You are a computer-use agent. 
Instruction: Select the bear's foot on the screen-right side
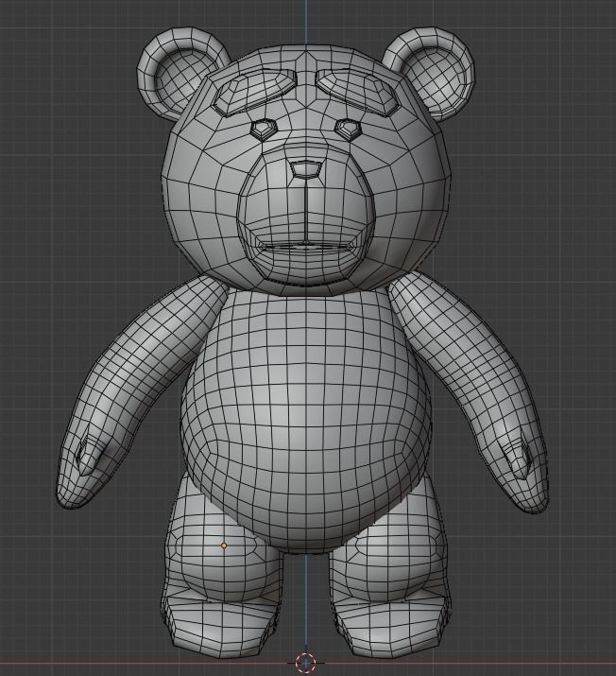392,625
